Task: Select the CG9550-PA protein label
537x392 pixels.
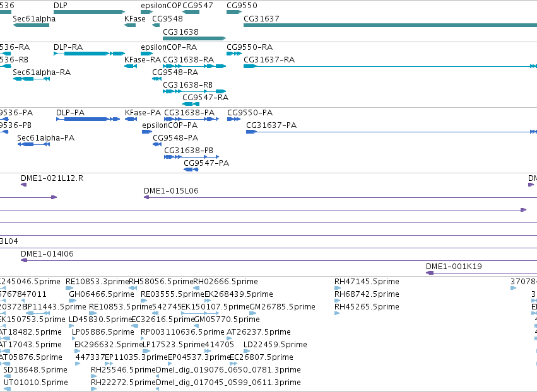Action: pos(250,113)
